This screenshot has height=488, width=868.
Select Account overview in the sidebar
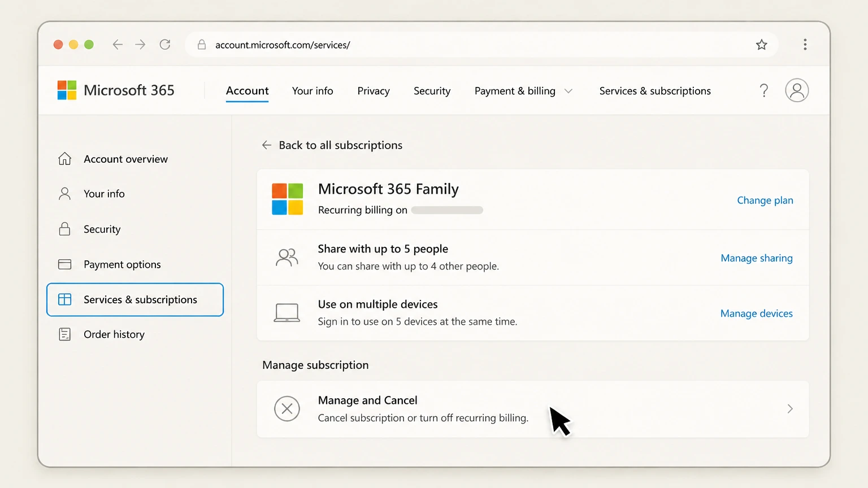(x=125, y=159)
